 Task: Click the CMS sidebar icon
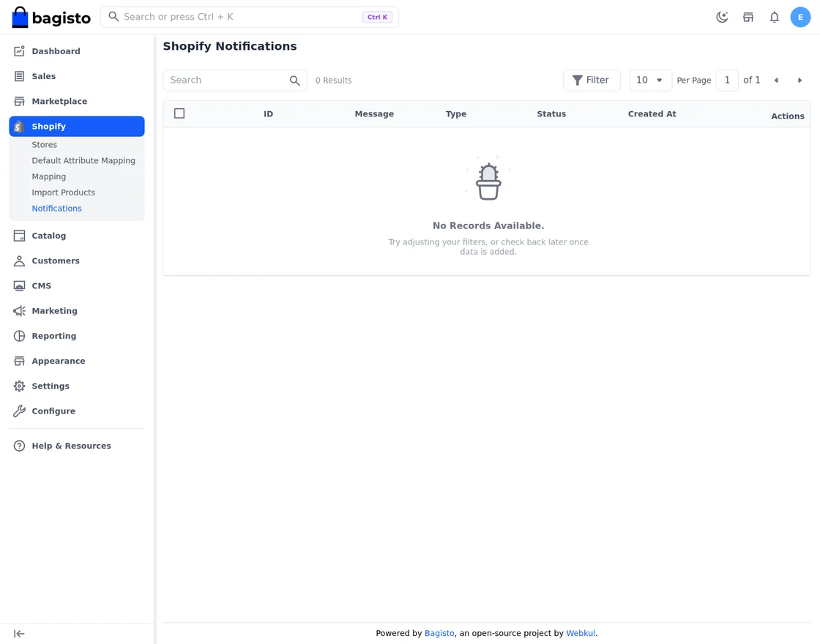pyautogui.click(x=19, y=286)
